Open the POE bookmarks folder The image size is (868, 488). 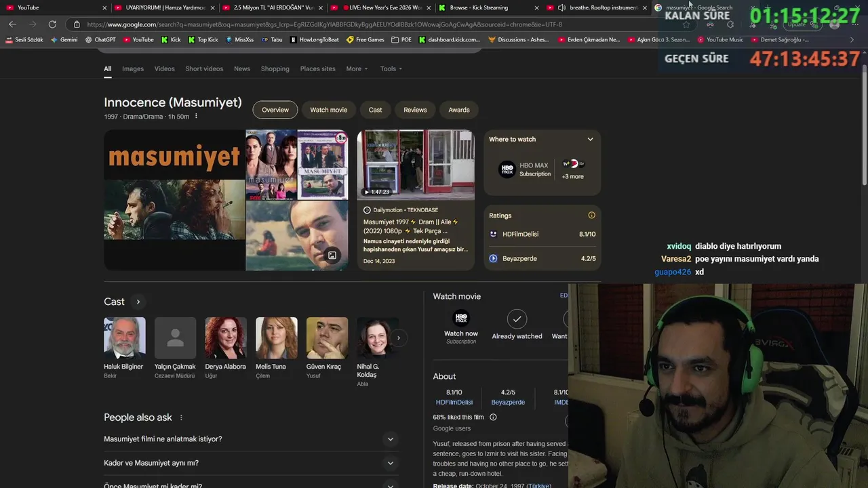401,40
